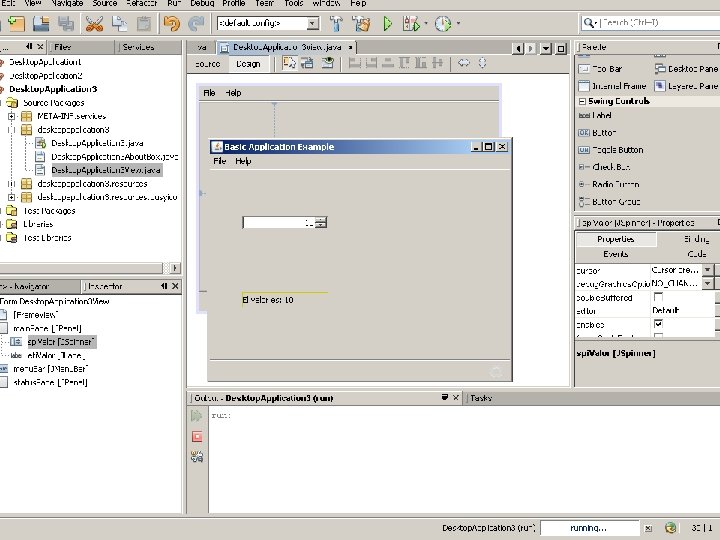Open the cursor property dropdown arrow
This screenshot has width=720, height=540.
[708, 270]
